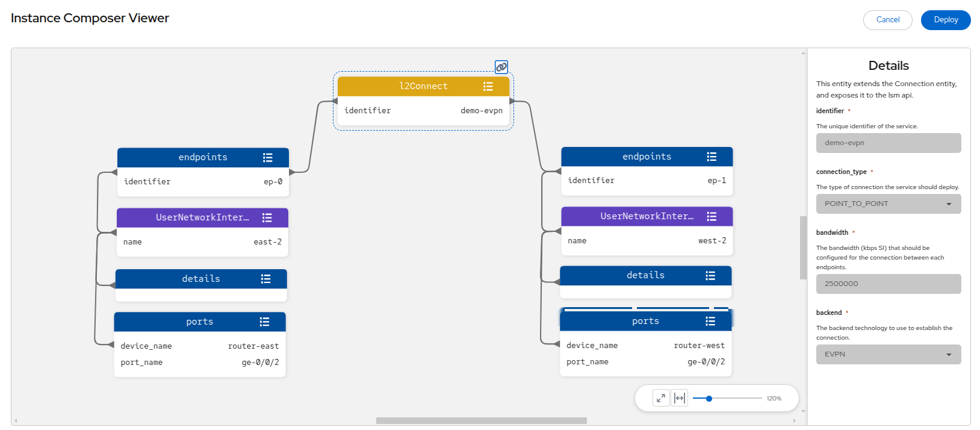This screenshot has height=430, width=980.
Task: Click the 'demo-evpn' value in l2Connect node
Action: (482, 111)
